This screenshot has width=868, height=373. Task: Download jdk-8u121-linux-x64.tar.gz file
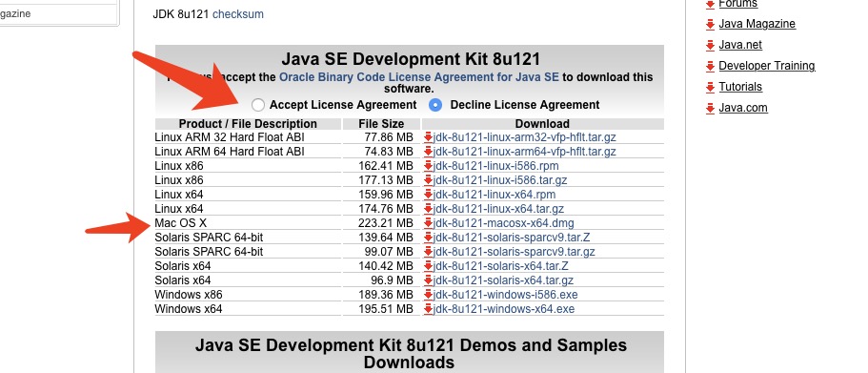[498, 209]
